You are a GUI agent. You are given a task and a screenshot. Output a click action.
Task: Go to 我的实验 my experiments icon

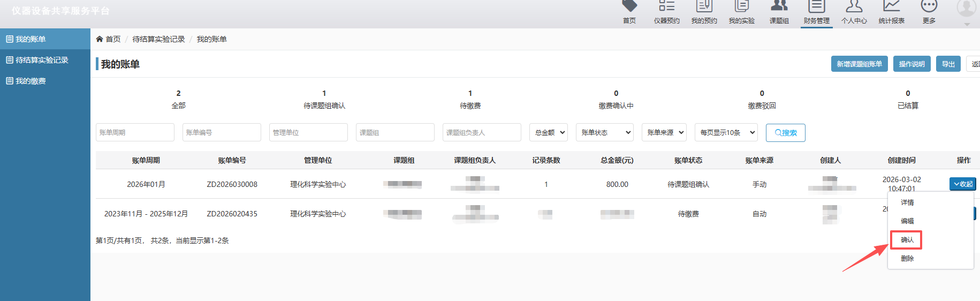pyautogui.click(x=741, y=12)
